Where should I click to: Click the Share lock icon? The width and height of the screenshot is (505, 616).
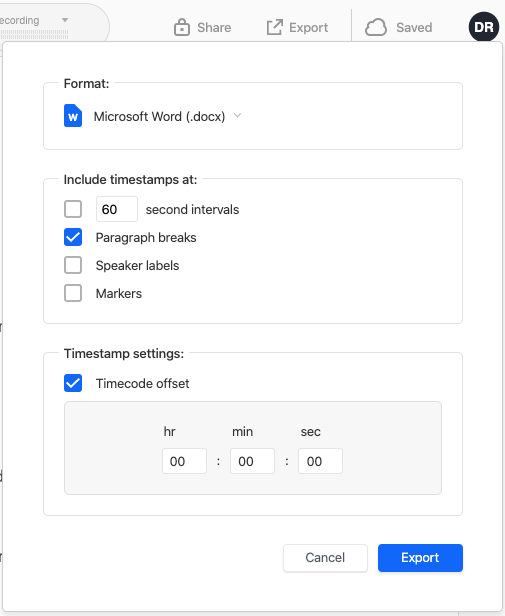point(182,28)
